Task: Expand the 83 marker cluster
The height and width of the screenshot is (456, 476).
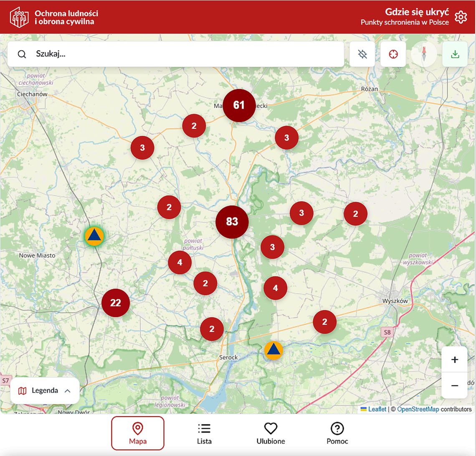Action: click(x=233, y=222)
